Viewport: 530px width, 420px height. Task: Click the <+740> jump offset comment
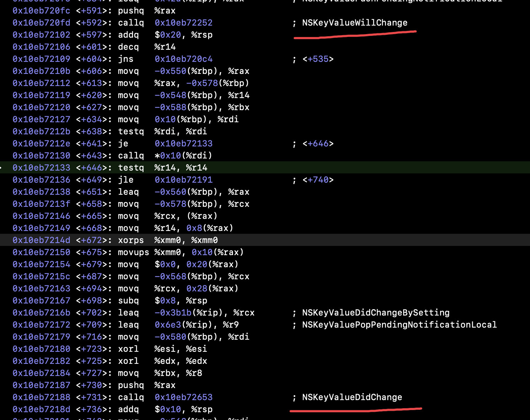[x=318, y=180]
